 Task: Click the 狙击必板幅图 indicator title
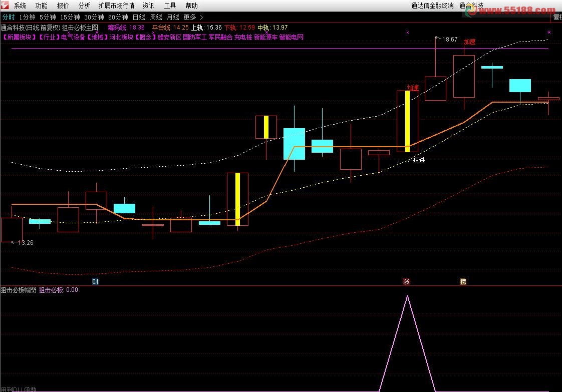tap(19, 290)
